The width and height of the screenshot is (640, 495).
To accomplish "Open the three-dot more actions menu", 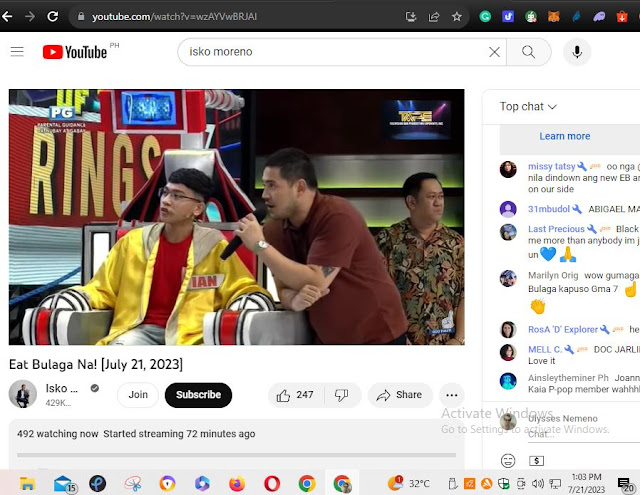I will click(x=451, y=395).
